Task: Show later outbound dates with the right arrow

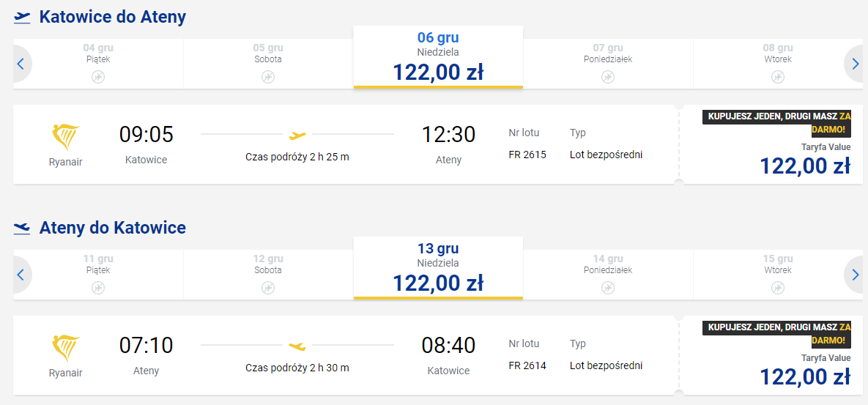Action: click(855, 64)
